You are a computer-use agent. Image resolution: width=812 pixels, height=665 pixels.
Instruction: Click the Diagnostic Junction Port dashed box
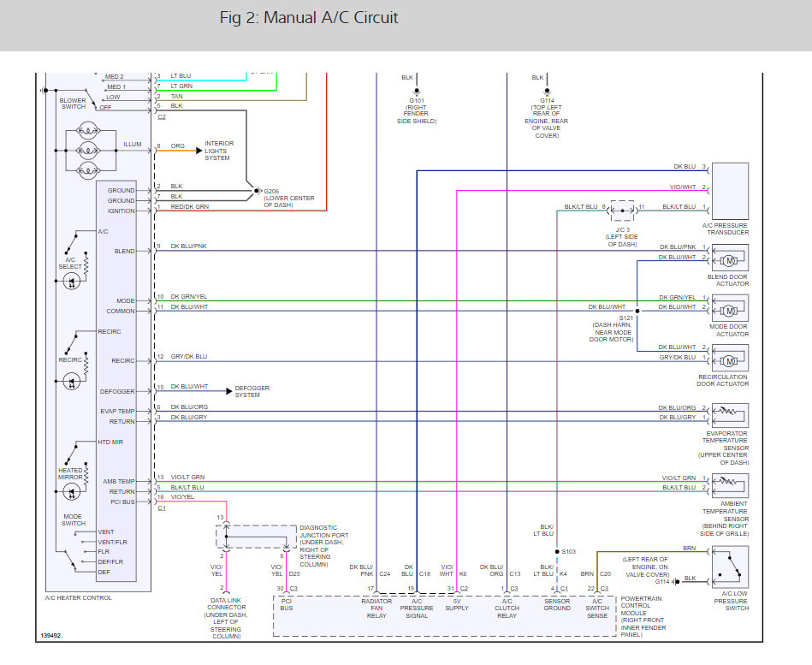(x=257, y=537)
